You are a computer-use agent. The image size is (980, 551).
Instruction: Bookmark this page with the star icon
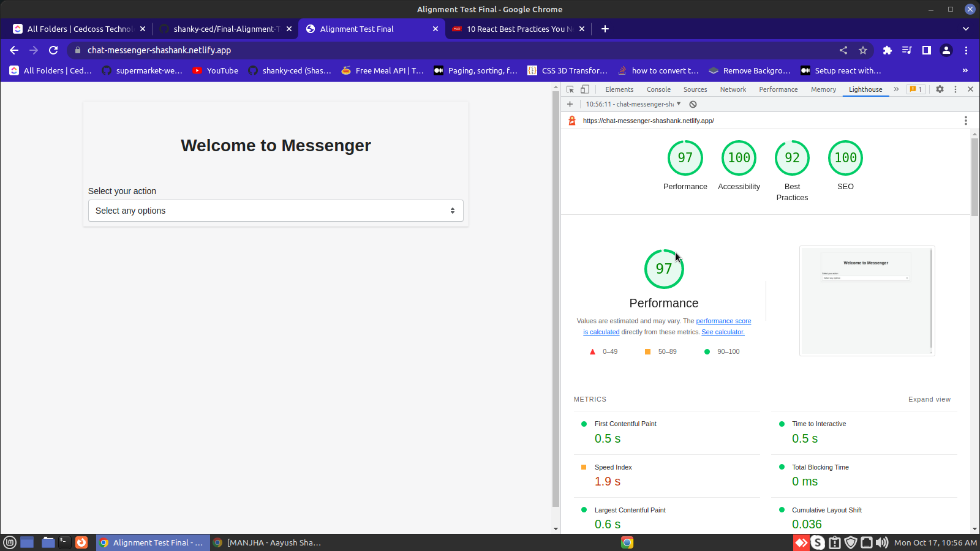point(864,50)
